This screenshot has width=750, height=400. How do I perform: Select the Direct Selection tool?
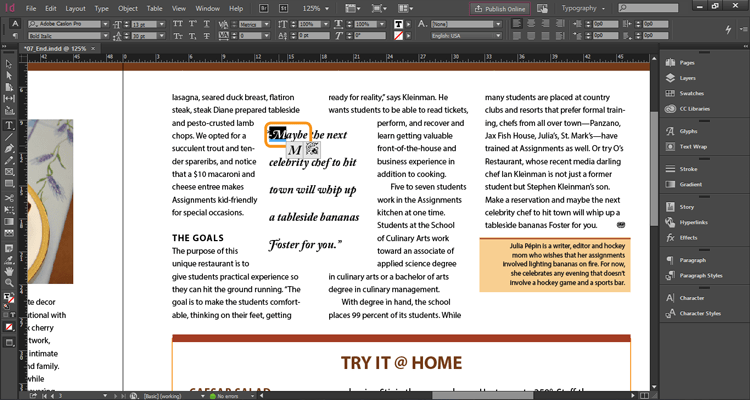[9, 76]
